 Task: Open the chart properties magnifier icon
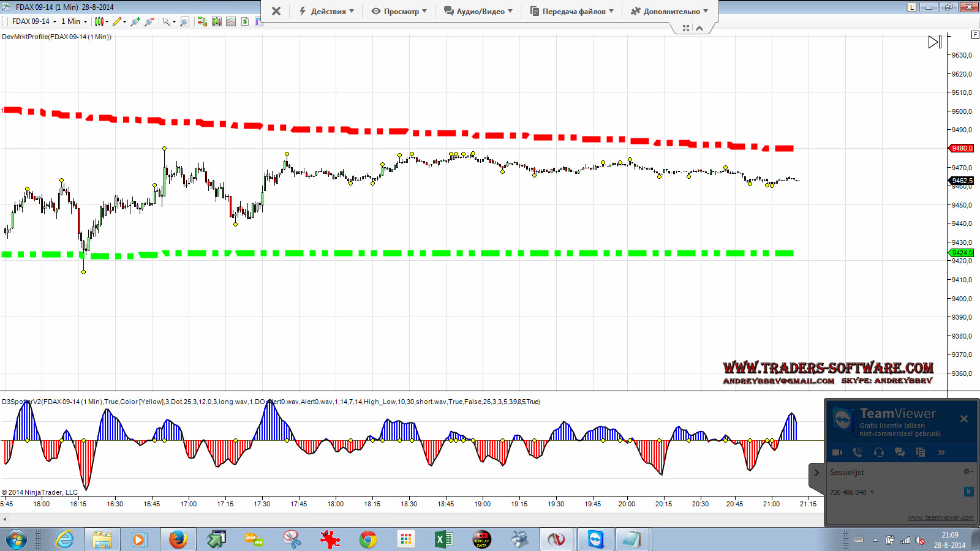pos(184,21)
